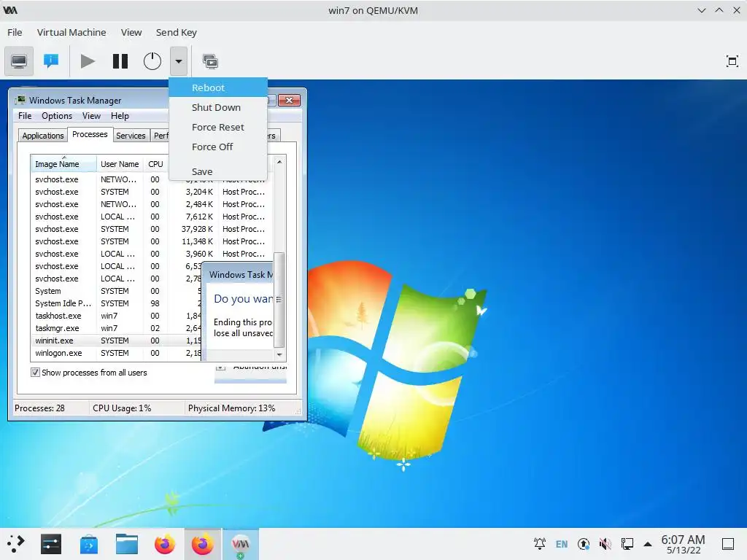Sort by Image Name column header
This screenshot has width=747, height=560.
tap(64, 164)
